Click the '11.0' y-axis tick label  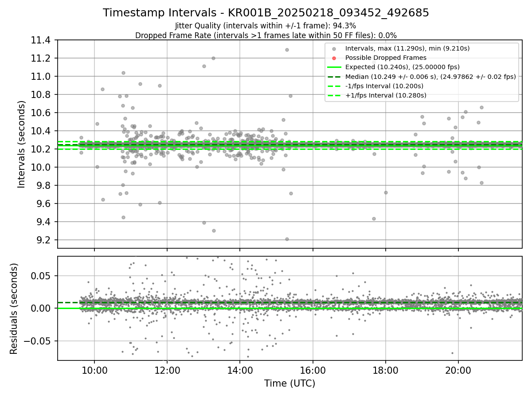pyautogui.click(x=42, y=77)
